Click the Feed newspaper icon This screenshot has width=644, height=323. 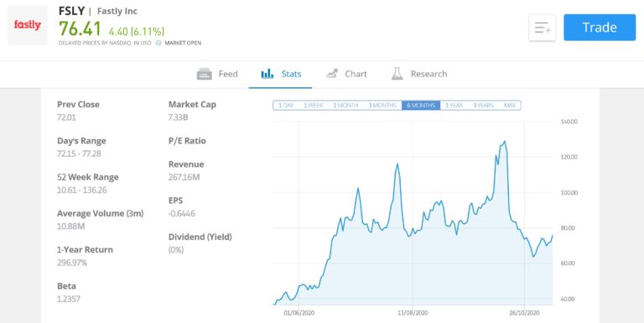click(204, 74)
